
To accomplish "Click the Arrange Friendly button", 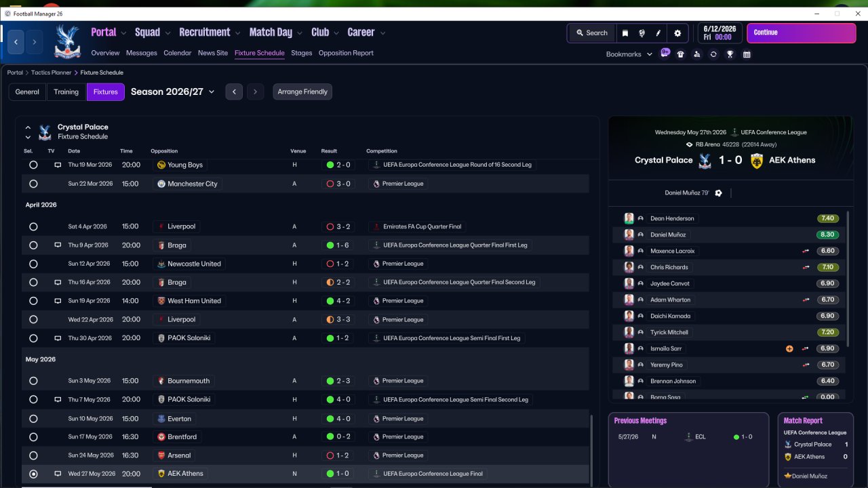I will [302, 91].
